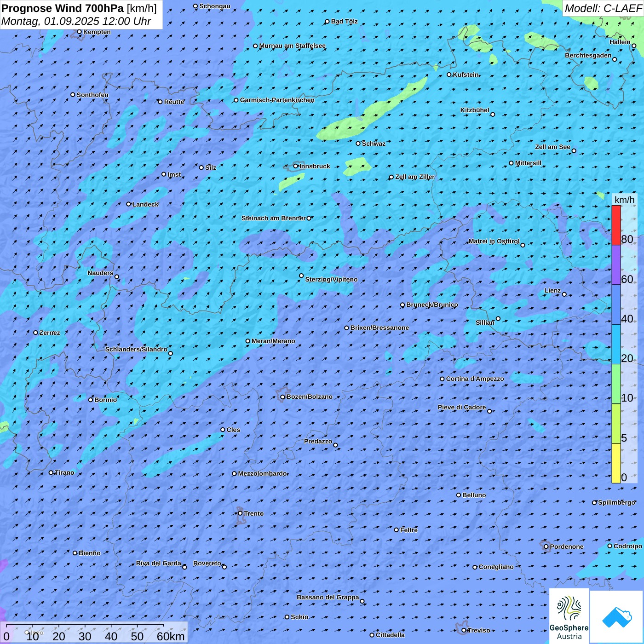Click the 'Schlanders/Silandro' map label
The height and width of the screenshot is (644, 644).
pyautogui.click(x=136, y=349)
